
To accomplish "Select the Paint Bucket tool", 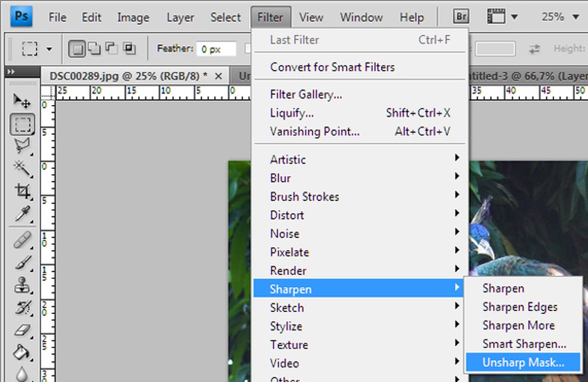I will [22, 352].
